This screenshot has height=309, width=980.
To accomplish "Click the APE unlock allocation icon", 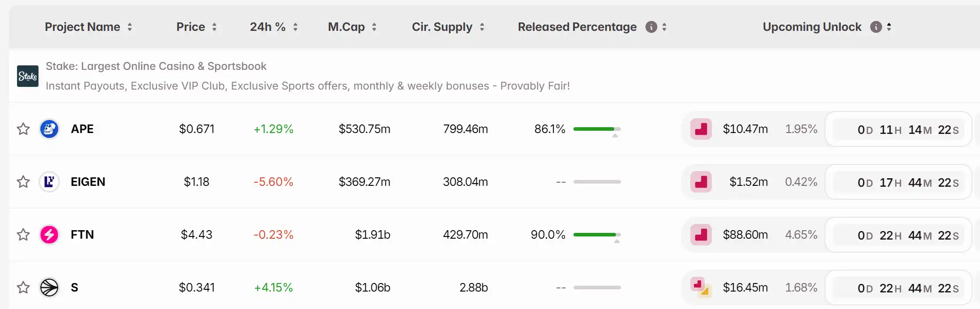I will point(701,129).
